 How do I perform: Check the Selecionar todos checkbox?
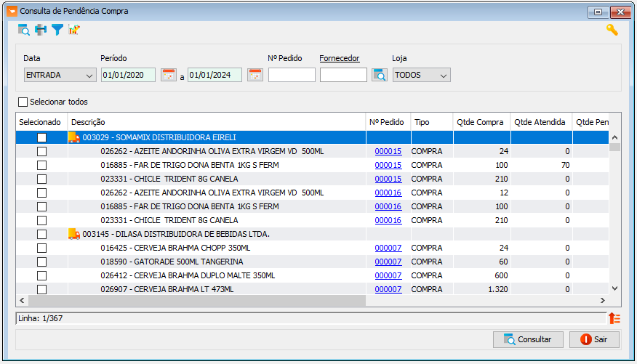(x=23, y=102)
